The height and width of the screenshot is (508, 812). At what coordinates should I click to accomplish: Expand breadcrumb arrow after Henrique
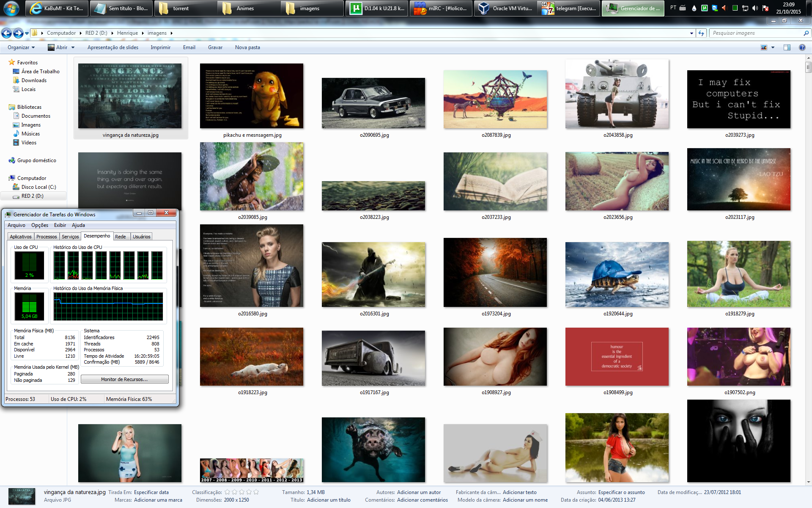tap(143, 33)
